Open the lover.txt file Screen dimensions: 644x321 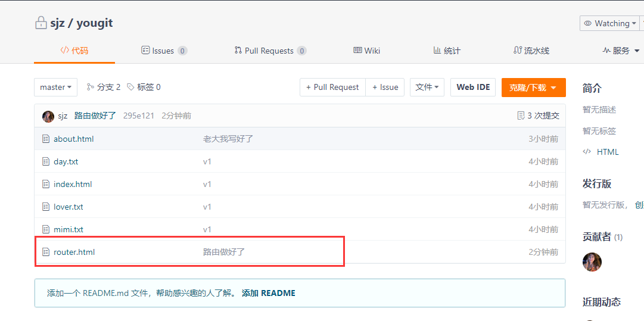tap(68, 207)
